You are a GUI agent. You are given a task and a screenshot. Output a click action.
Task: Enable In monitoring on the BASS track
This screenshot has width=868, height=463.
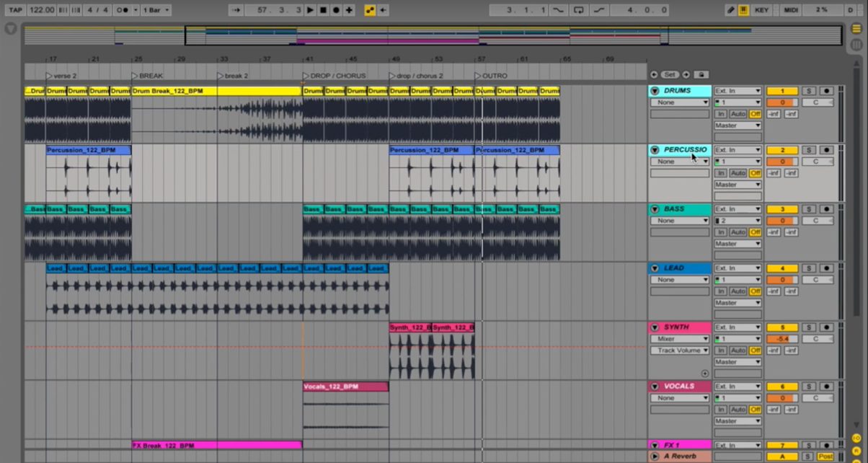(x=722, y=231)
